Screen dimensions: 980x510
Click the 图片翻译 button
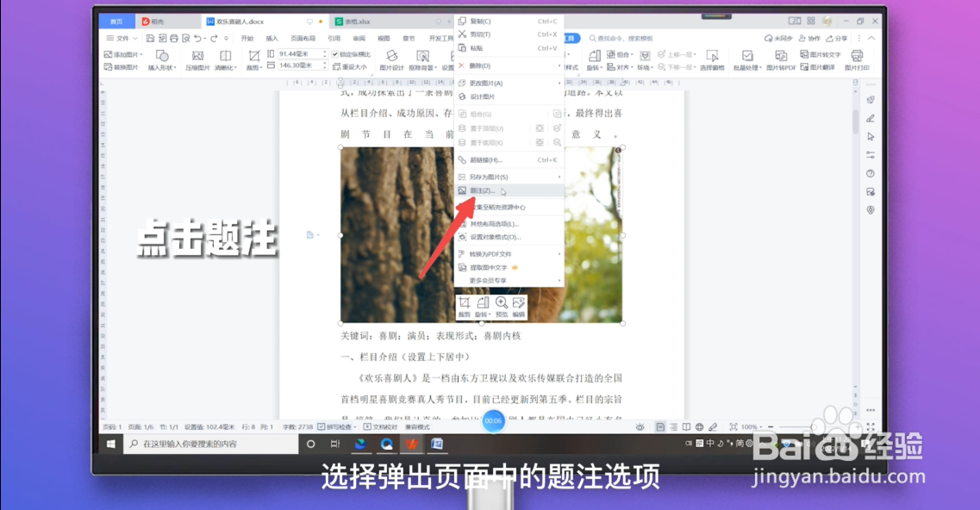(817, 67)
